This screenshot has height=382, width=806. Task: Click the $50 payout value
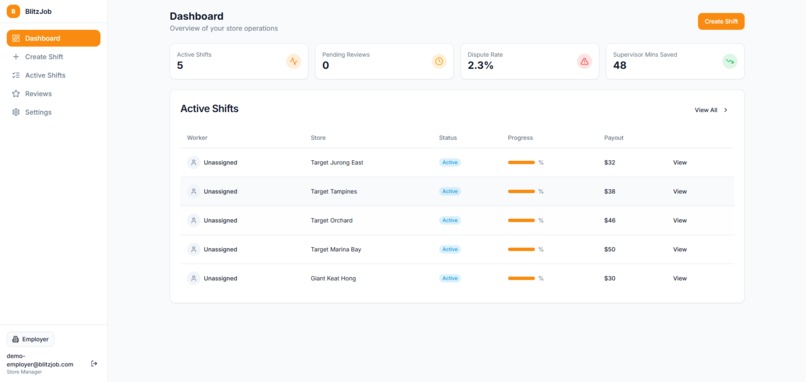point(610,249)
